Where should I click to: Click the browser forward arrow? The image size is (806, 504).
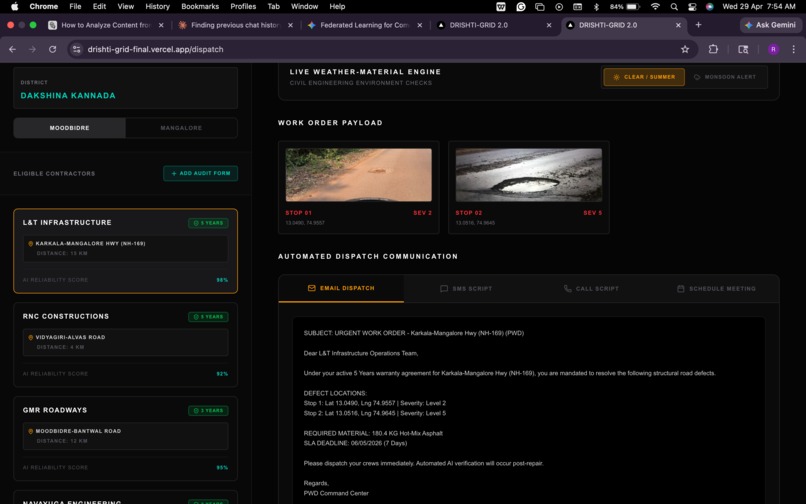pos(32,49)
